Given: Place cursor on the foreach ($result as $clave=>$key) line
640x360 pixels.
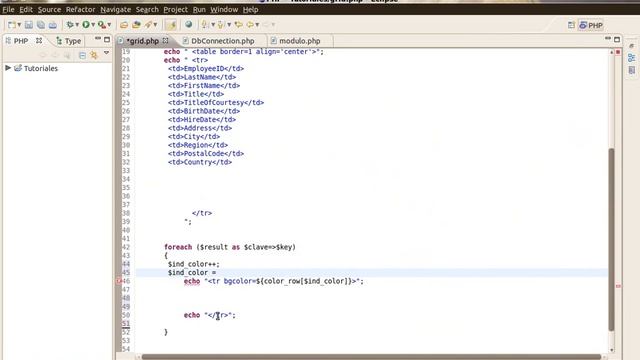Looking at the screenshot, I should point(229,247).
